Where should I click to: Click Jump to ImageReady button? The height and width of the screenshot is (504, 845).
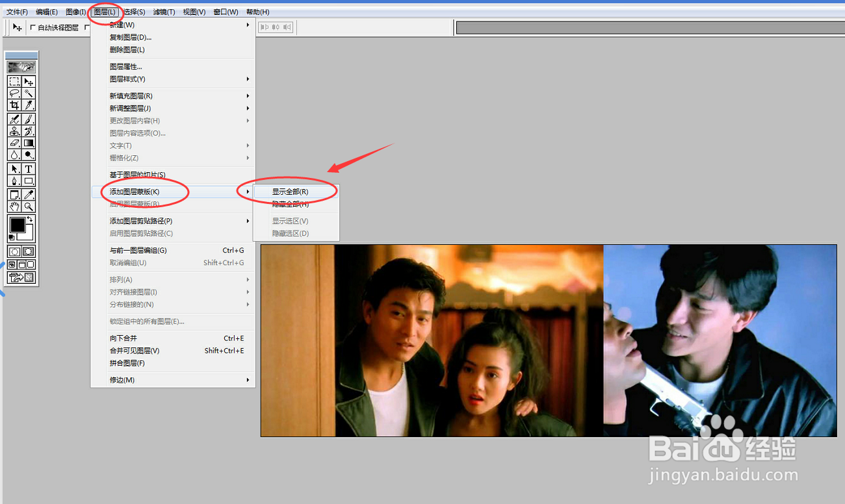[21, 277]
